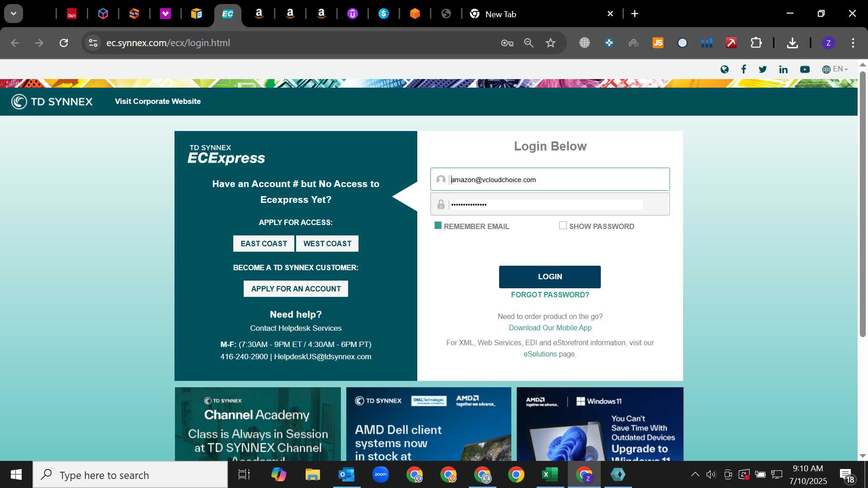Image resolution: width=868 pixels, height=488 pixels.
Task: Open the JS extension icon
Action: [658, 43]
